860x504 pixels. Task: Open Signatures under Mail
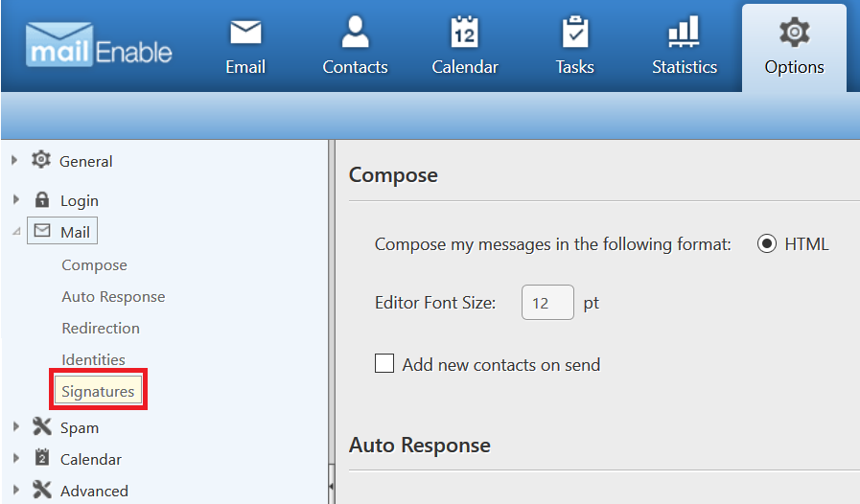point(98,391)
